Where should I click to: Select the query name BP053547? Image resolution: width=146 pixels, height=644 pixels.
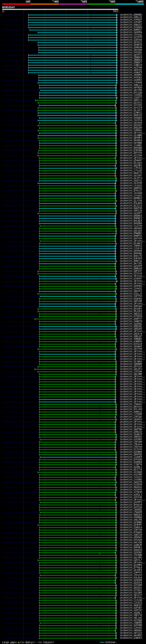[8, 7]
